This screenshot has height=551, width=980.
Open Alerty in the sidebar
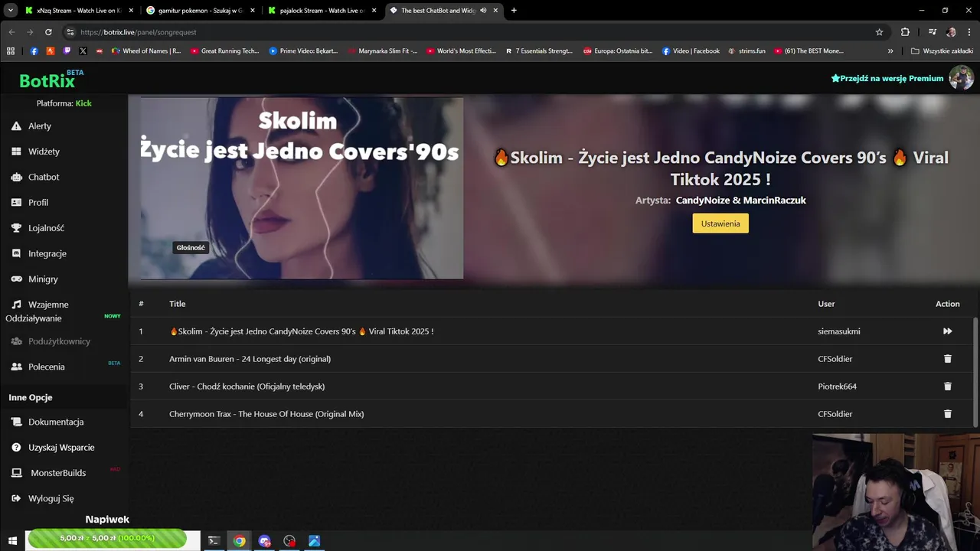click(x=31, y=126)
